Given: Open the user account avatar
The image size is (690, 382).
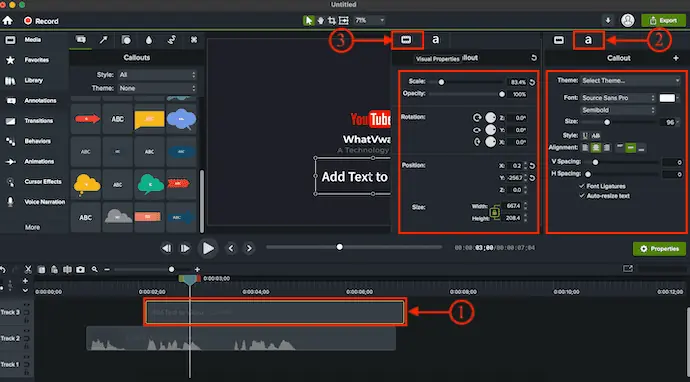Looking at the screenshot, I should [628, 20].
